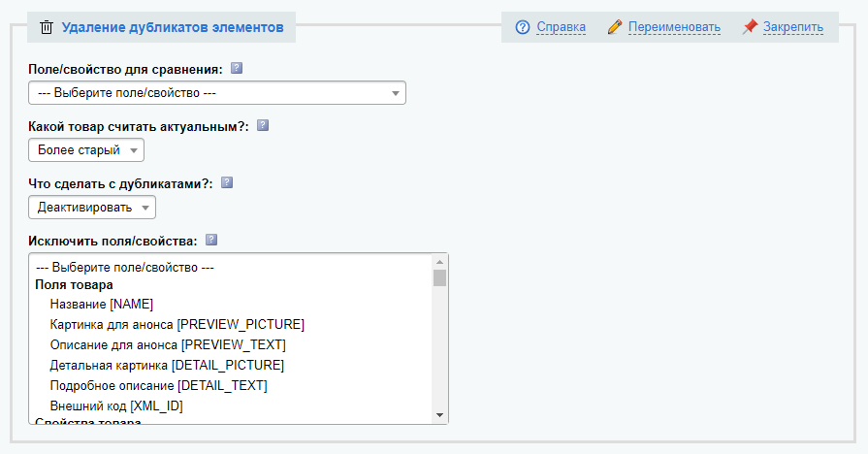Viewport: 868px width, 454px height.
Task: Expand the Более старый dropdown
Action: (86, 150)
